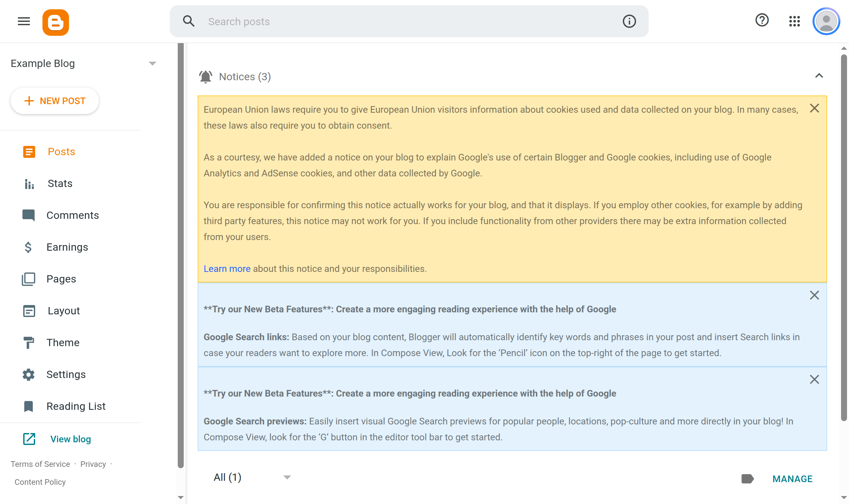The width and height of the screenshot is (849, 504).
Task: Click the Posts sidebar icon
Action: [29, 152]
